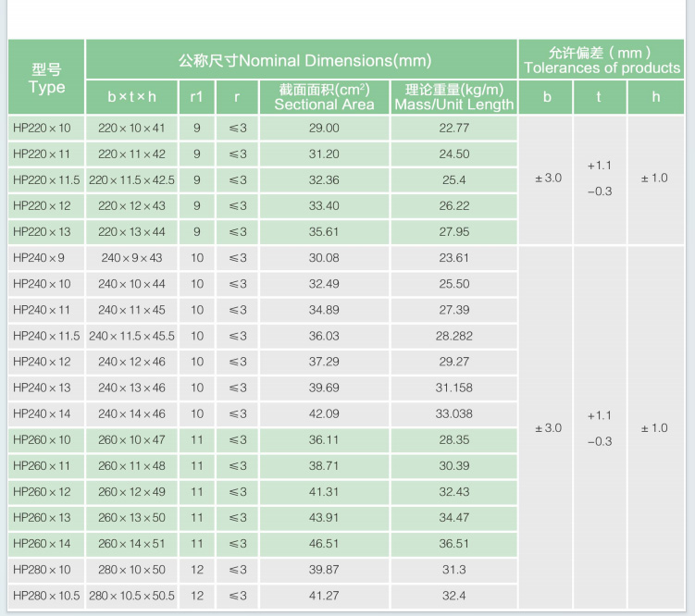
Task: Click the sectional area value 29.00
Action: (x=324, y=128)
